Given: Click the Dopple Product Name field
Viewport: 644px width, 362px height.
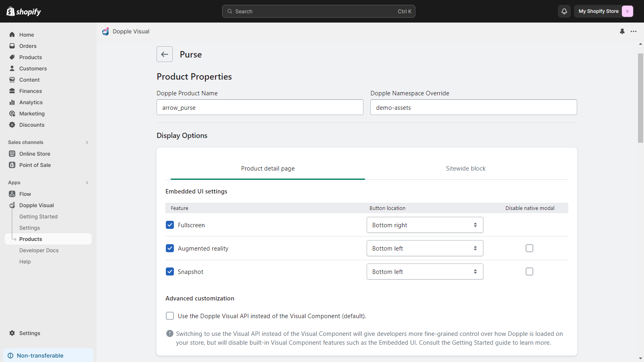Looking at the screenshot, I should coord(260,107).
